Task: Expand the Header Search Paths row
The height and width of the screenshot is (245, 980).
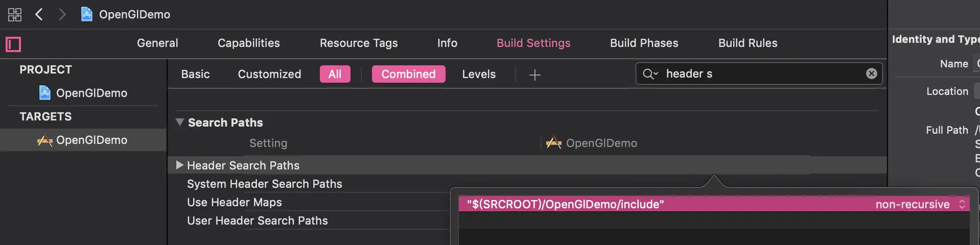Action: (x=179, y=165)
